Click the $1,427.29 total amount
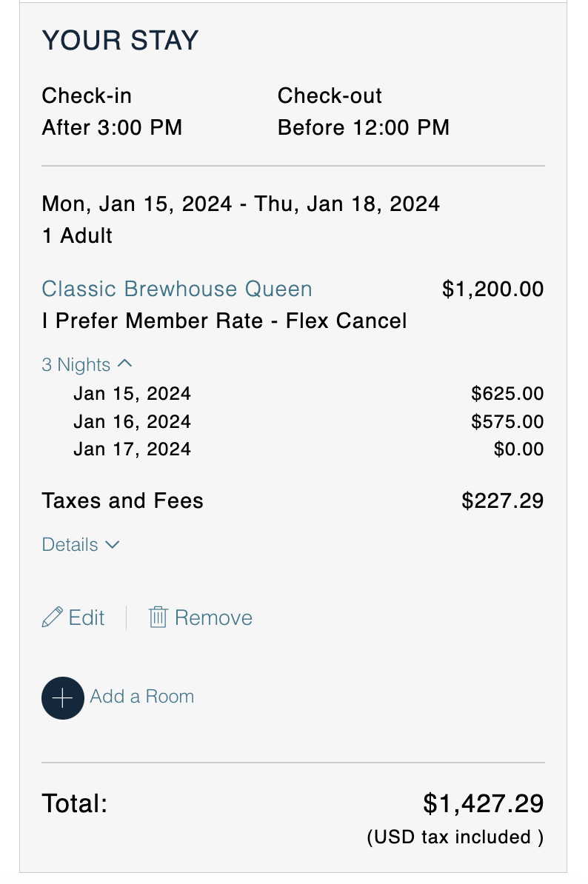The width and height of the screenshot is (588, 884). 484,803
